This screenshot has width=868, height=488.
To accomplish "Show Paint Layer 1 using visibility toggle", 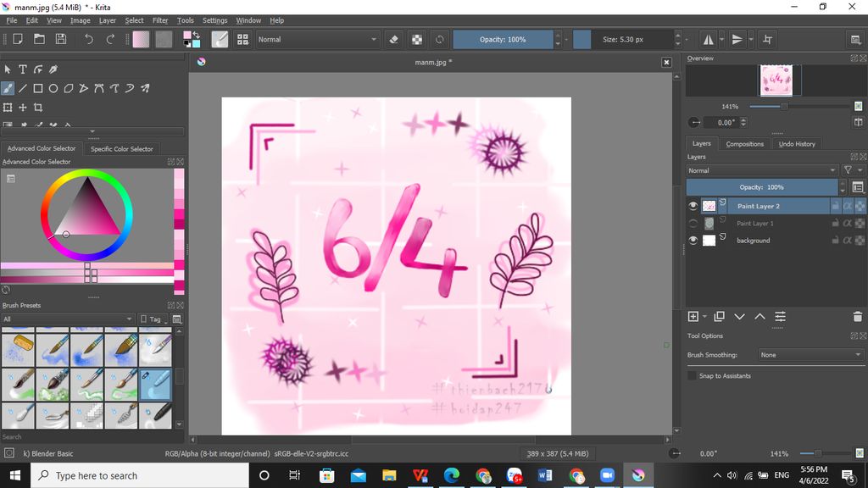I will [693, 223].
